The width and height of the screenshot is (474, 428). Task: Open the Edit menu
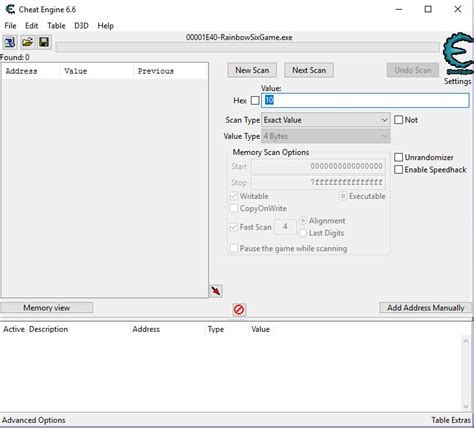(32, 26)
